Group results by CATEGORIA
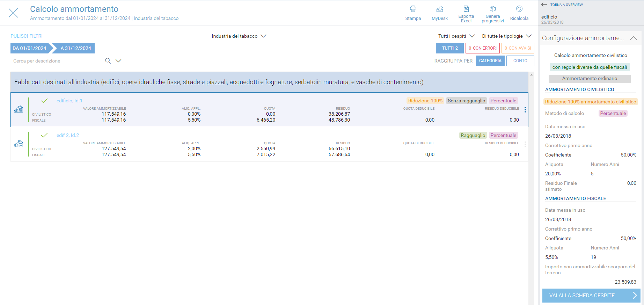 490,61
